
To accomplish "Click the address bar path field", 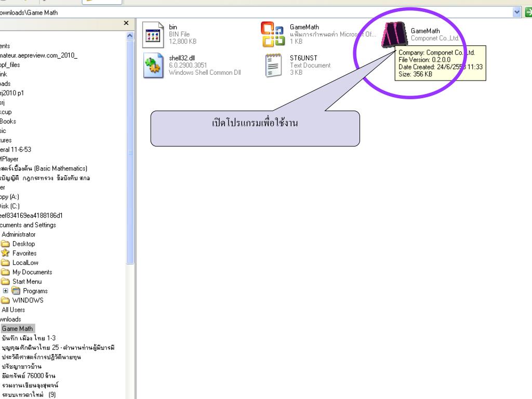I will 256,12.
